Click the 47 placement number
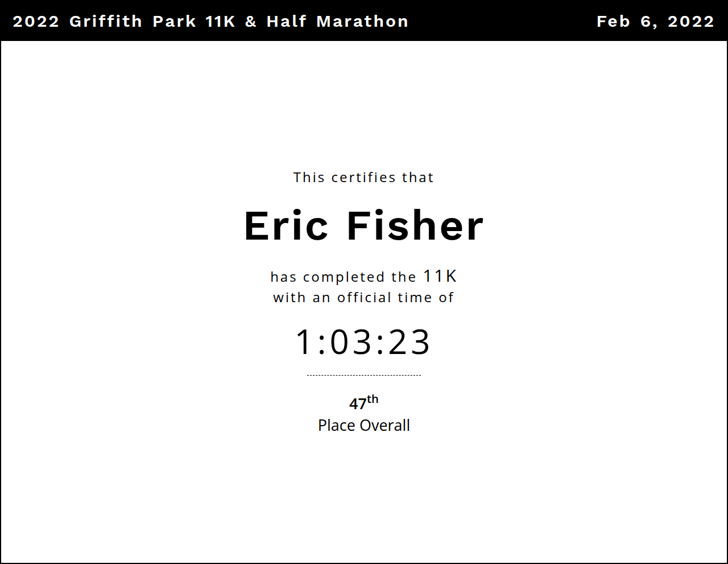The height and width of the screenshot is (564, 728). (358, 404)
